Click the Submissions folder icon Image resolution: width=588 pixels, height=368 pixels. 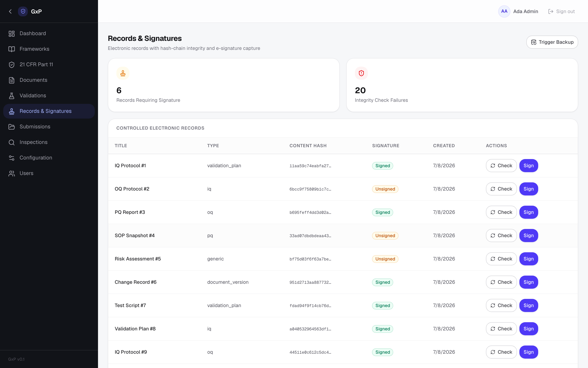12,127
